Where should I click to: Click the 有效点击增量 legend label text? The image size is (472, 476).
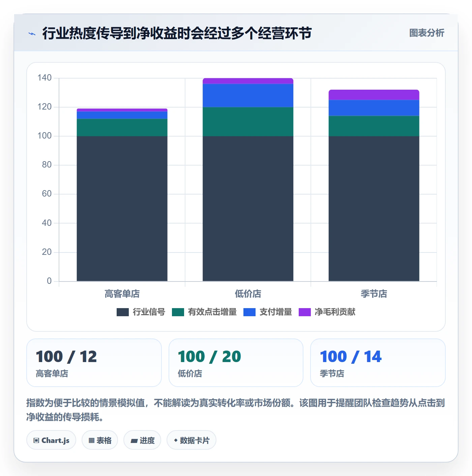(212, 312)
